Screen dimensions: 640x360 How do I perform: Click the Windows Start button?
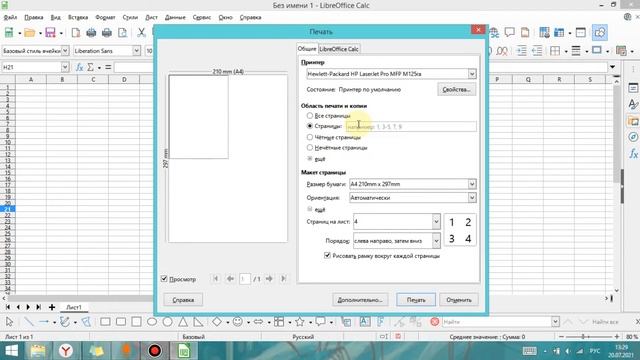coord(11,351)
